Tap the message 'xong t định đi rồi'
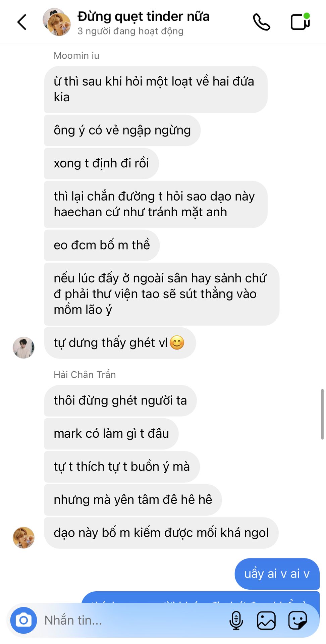Screen dimensions: 326x644 click(101, 163)
